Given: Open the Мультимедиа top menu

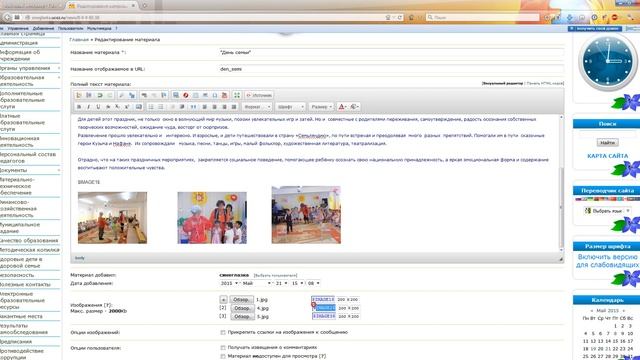Looking at the screenshot, I should (x=99, y=29).
